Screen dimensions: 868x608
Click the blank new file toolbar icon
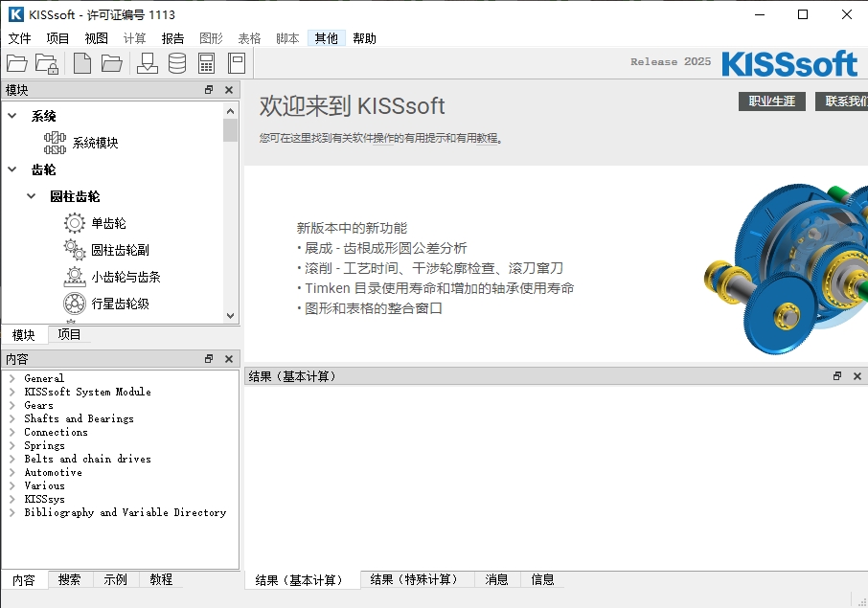click(x=82, y=64)
